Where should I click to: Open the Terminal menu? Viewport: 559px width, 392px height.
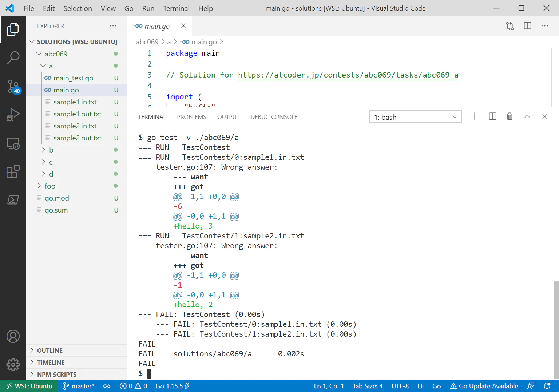pos(176,8)
